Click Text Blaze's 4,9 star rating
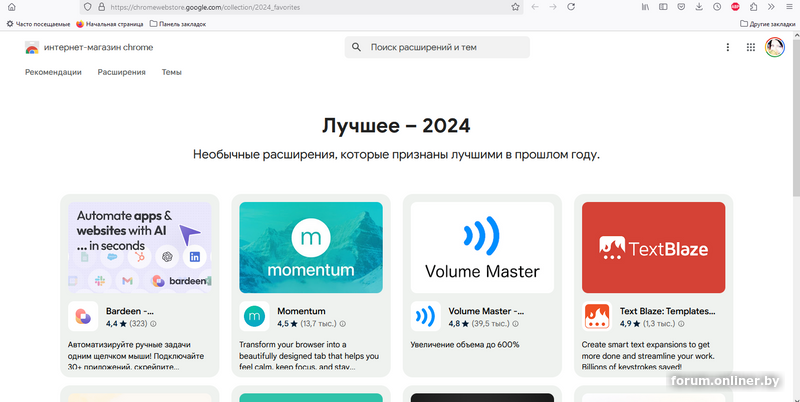Viewport: 800px width, 402px height. click(x=630, y=324)
